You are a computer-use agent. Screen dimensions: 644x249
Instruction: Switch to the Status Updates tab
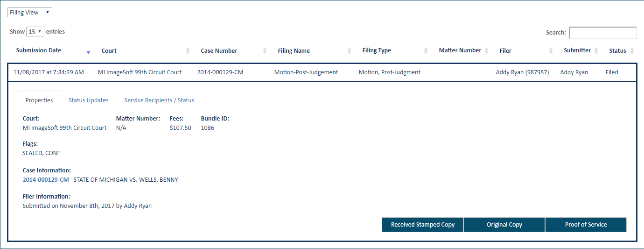tap(89, 100)
